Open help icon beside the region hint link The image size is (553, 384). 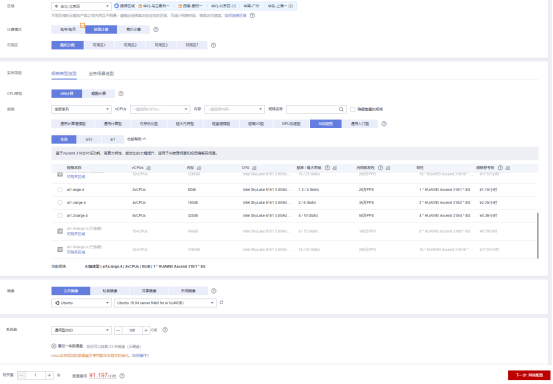[253, 16]
